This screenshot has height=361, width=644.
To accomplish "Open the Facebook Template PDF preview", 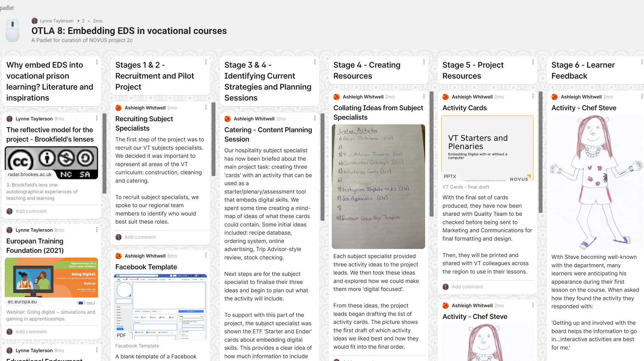I will tap(160, 307).
